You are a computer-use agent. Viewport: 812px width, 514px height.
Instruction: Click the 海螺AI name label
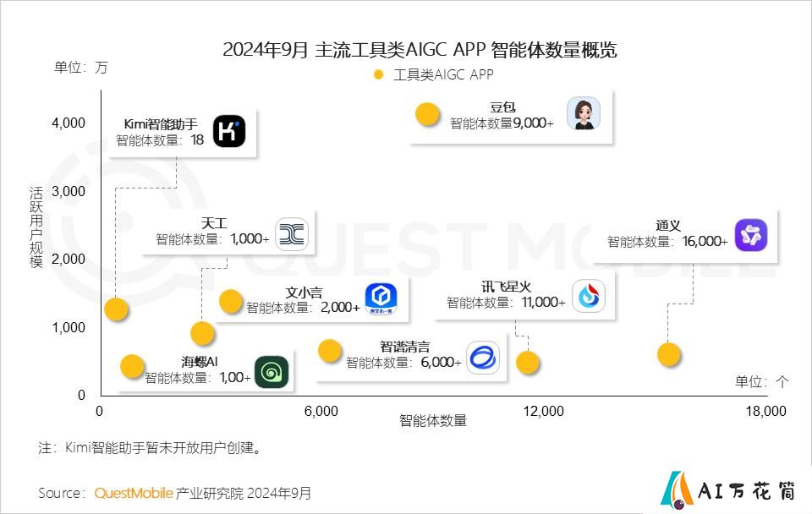point(200,361)
